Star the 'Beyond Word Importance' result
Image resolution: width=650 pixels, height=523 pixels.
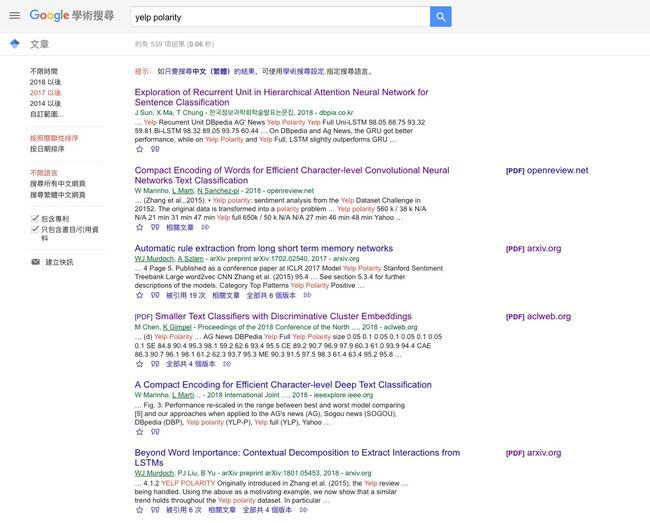(x=140, y=510)
